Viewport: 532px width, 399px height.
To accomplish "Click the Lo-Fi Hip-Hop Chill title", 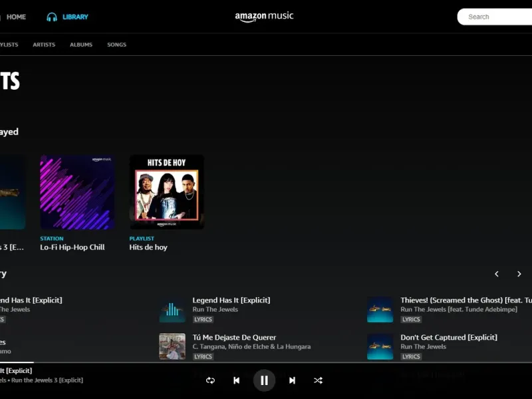I will coord(72,247).
